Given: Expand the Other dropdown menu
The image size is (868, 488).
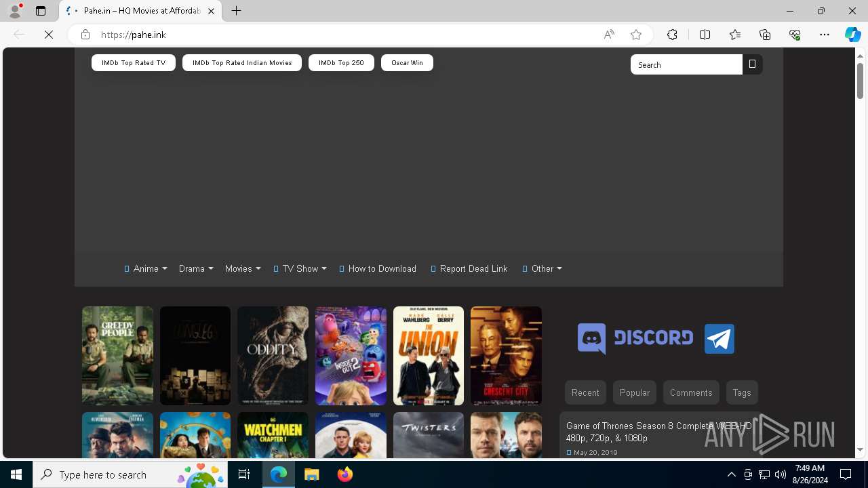Looking at the screenshot, I should coord(542,269).
